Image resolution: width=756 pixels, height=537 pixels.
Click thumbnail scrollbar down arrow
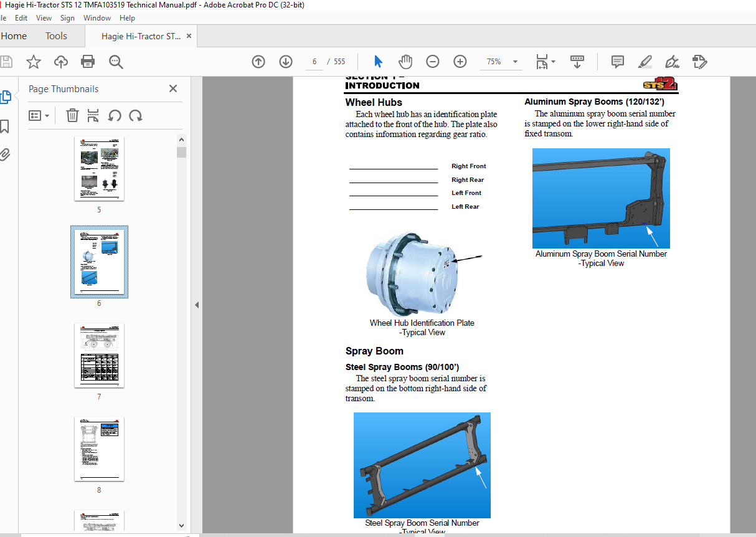[x=181, y=526]
